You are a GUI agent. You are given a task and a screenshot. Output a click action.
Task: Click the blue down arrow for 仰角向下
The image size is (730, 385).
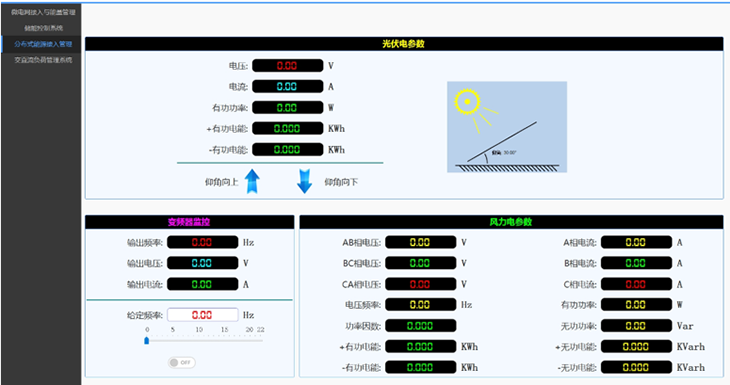point(304,181)
